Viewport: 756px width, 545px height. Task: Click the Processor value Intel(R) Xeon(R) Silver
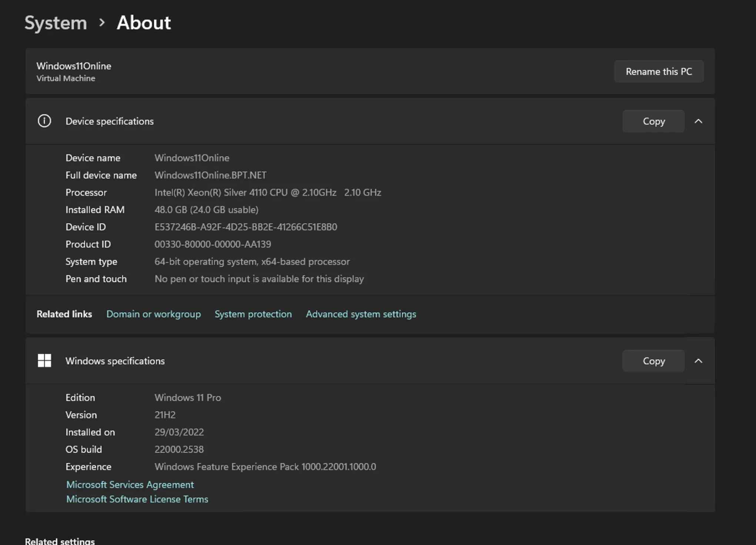tap(268, 193)
